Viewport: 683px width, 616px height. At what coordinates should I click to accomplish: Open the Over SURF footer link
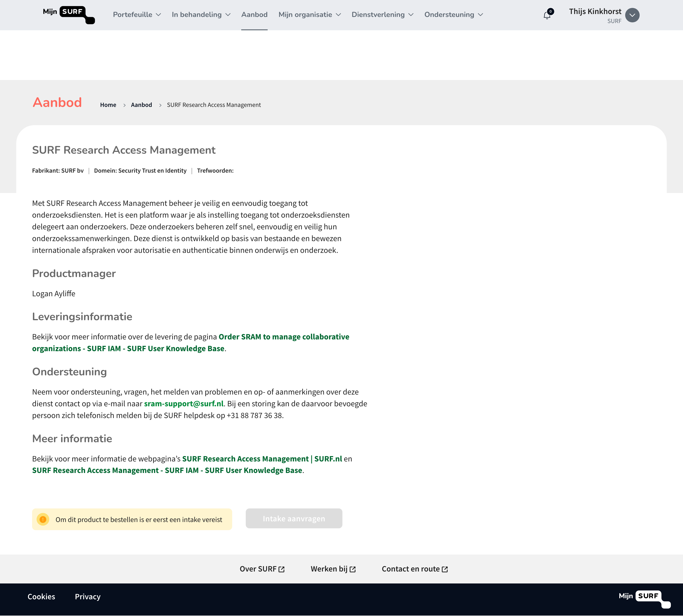(262, 569)
